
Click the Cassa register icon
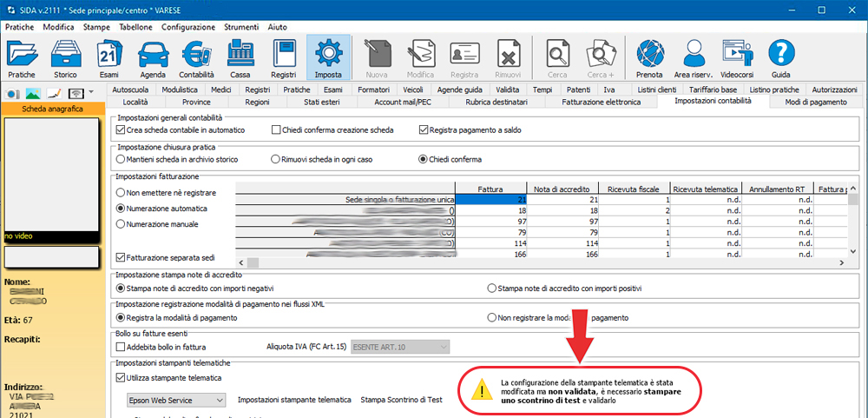tap(240, 57)
